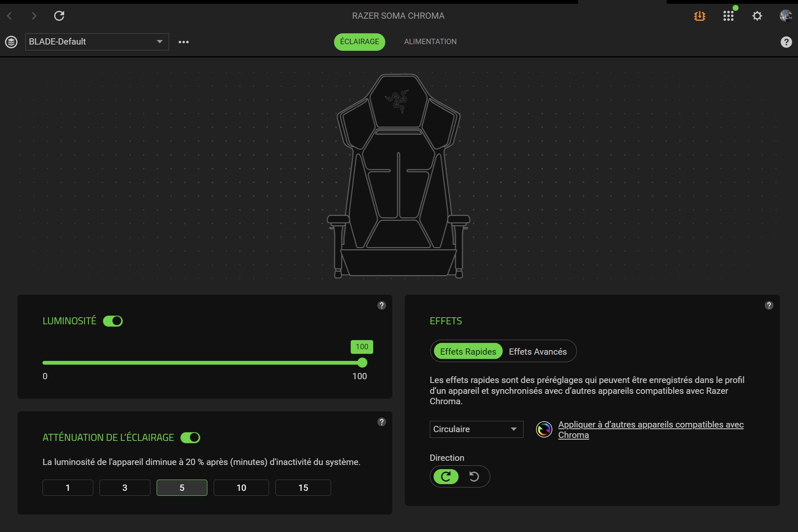Select 3 minutes dimming delay
The image size is (798, 532).
[125, 487]
